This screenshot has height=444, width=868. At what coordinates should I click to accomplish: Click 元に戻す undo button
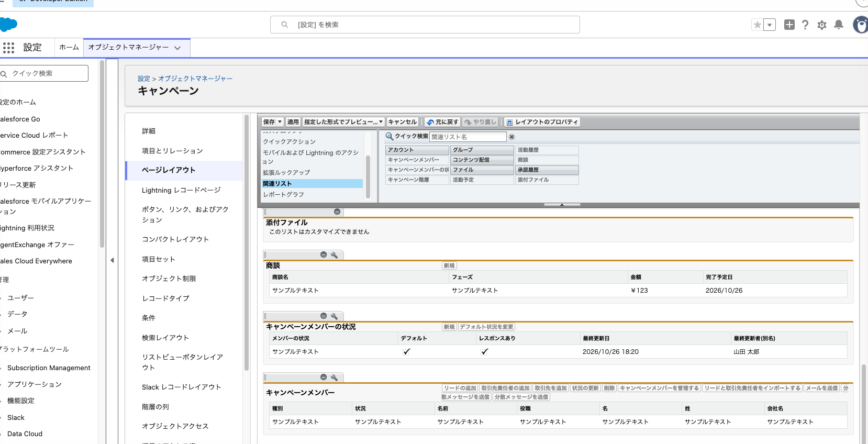[442, 122]
